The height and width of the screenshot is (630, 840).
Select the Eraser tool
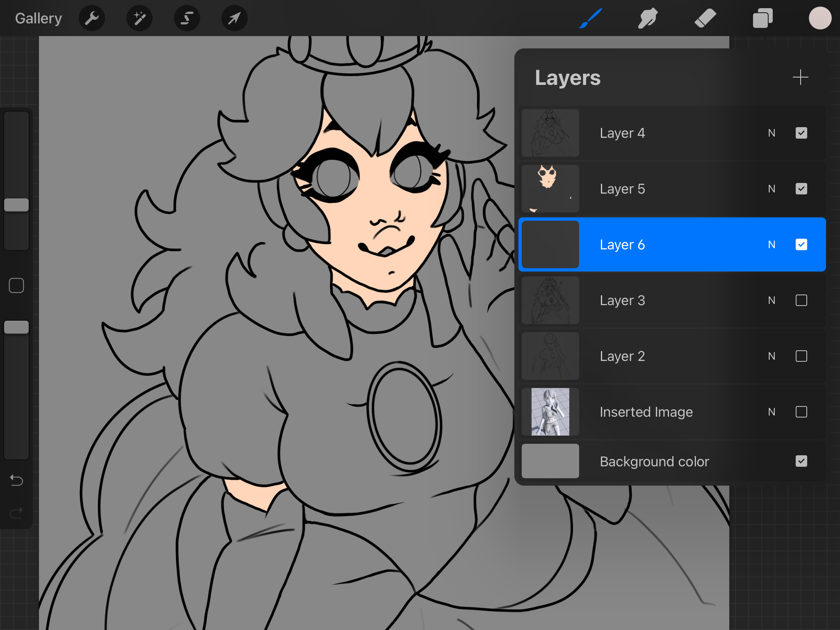705,18
